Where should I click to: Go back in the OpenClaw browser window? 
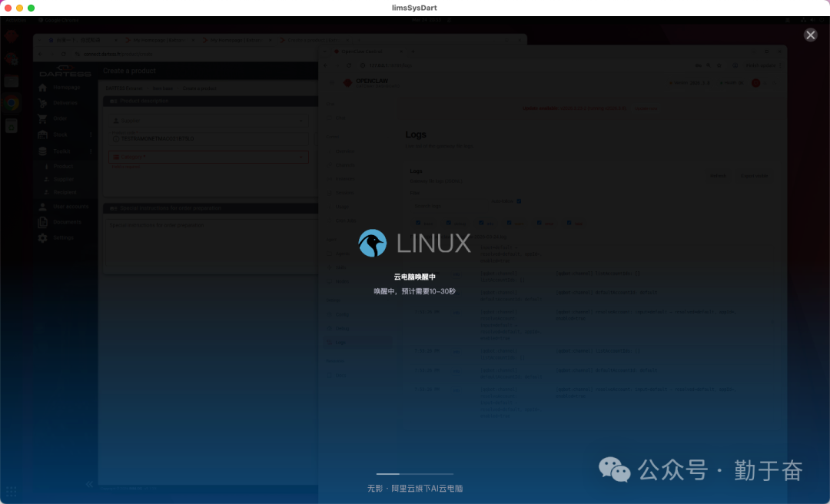pyautogui.click(x=326, y=65)
